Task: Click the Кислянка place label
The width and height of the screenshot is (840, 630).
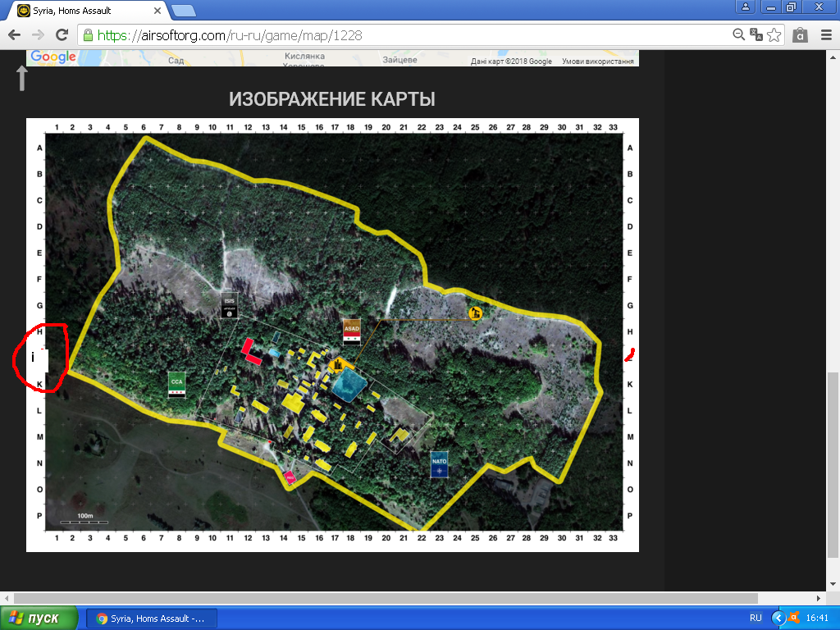Action: (x=304, y=56)
